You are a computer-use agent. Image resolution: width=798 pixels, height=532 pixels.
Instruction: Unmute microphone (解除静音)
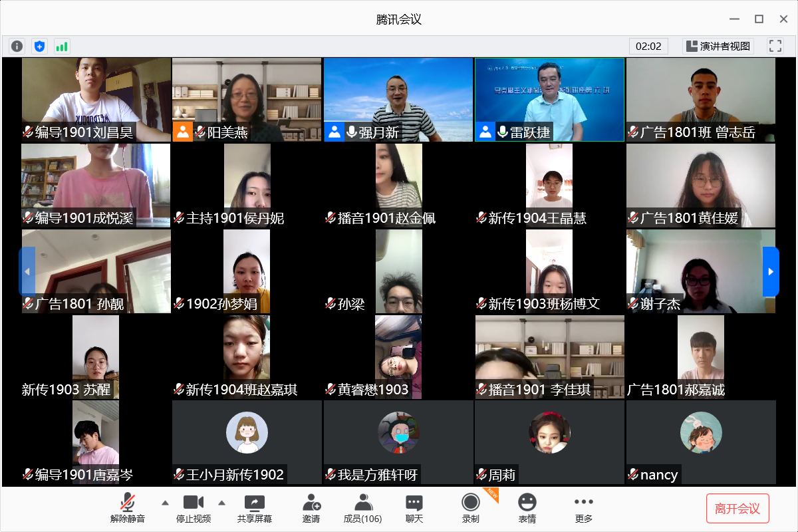pyautogui.click(x=128, y=509)
